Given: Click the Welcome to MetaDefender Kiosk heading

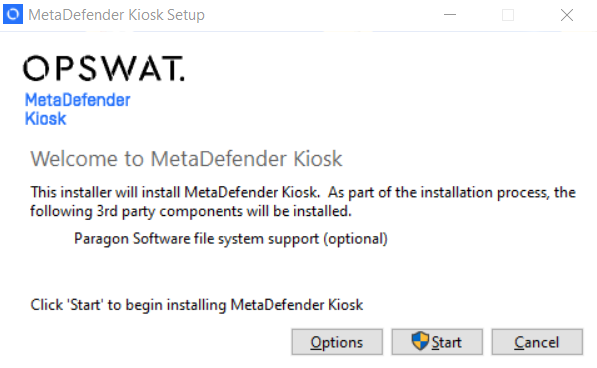Looking at the screenshot, I should pos(186,159).
